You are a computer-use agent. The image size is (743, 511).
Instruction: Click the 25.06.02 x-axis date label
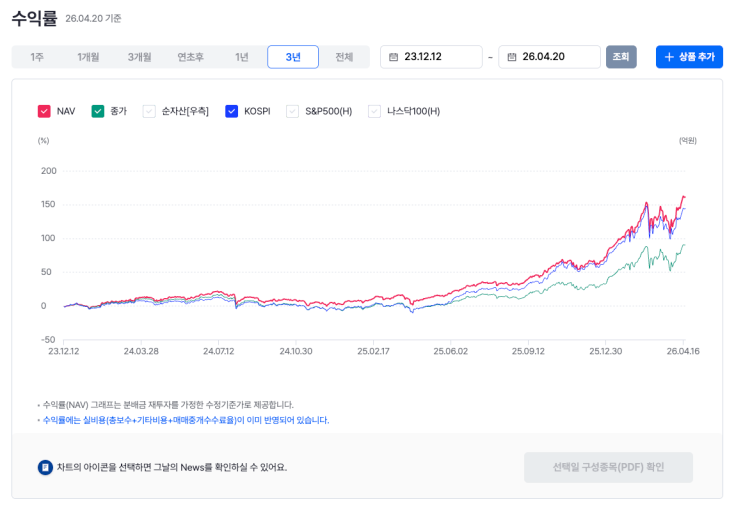click(451, 351)
